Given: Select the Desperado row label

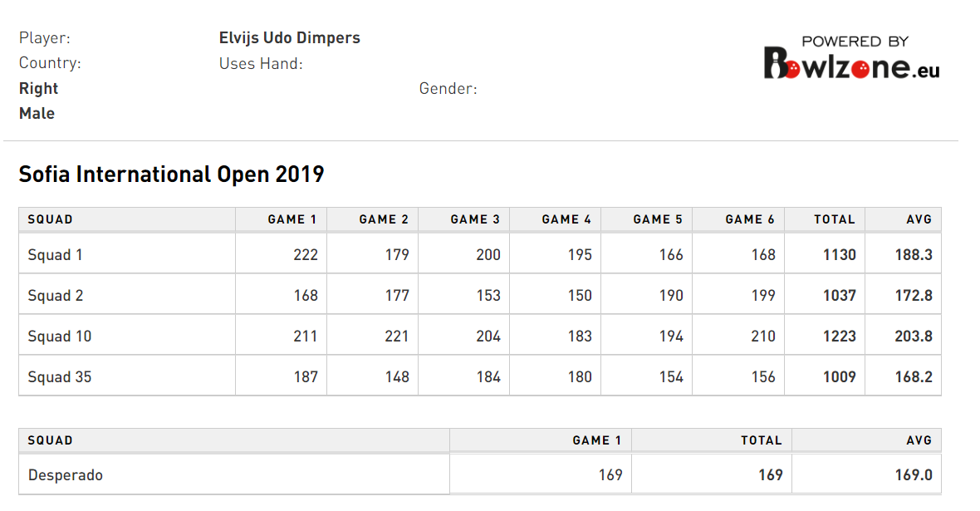Looking at the screenshot, I should [x=65, y=475].
